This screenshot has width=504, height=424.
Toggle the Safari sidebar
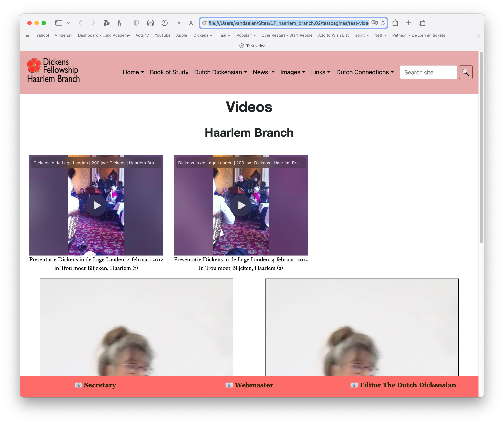click(x=59, y=23)
